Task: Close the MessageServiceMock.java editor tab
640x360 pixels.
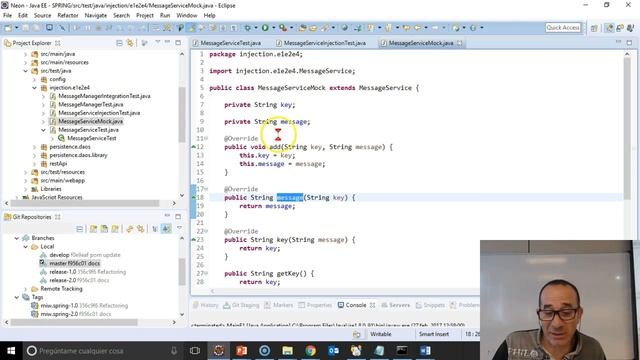Action: [x=460, y=43]
